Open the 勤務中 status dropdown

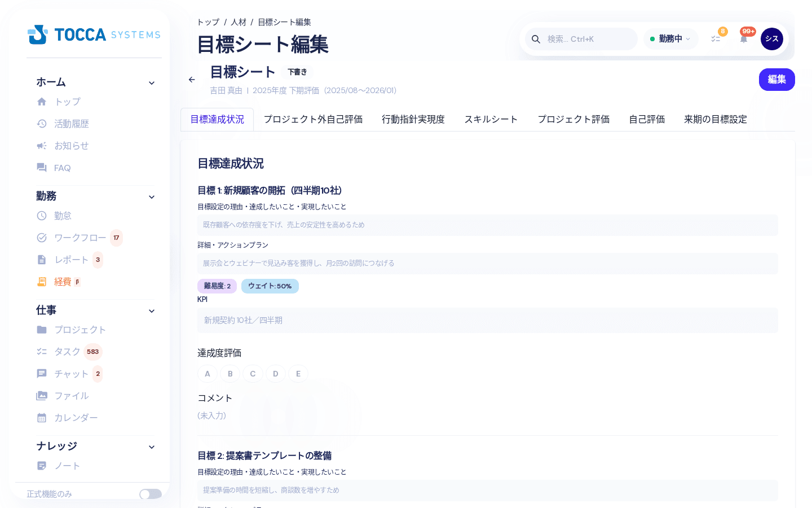670,39
